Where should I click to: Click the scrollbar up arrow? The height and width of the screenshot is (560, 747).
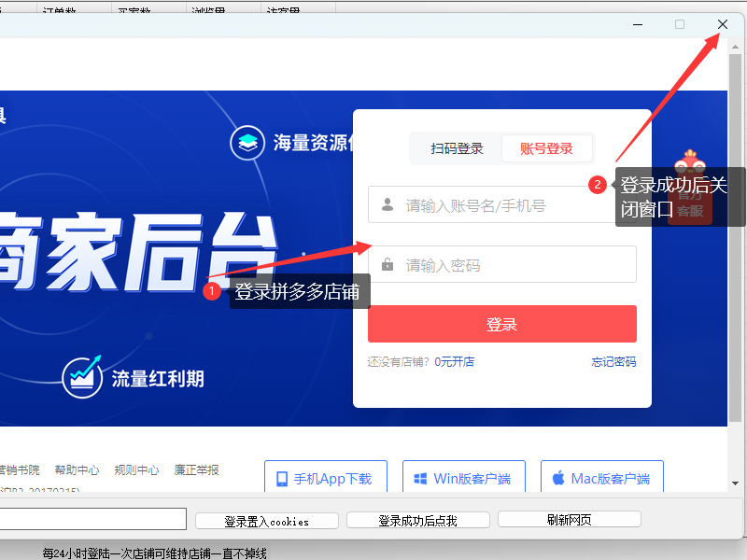[735, 47]
